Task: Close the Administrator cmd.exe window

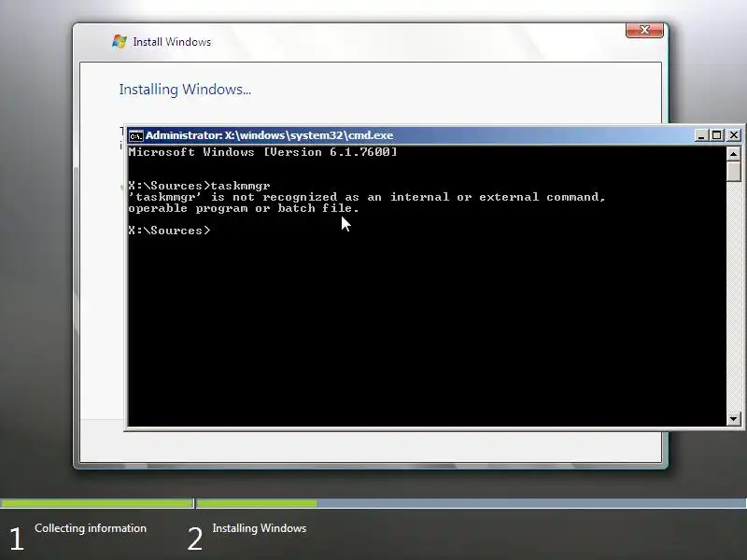Action: coord(734,135)
